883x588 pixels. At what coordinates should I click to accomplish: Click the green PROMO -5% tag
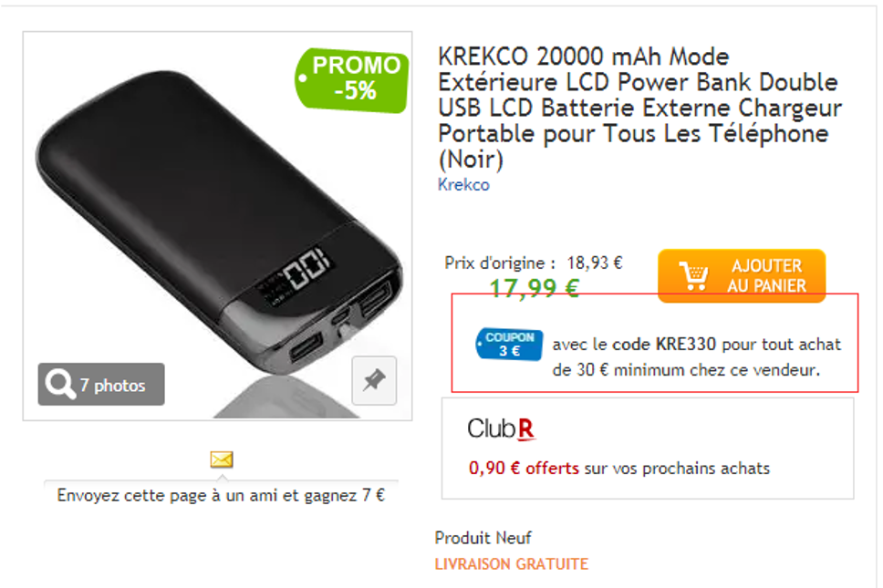coord(351,80)
